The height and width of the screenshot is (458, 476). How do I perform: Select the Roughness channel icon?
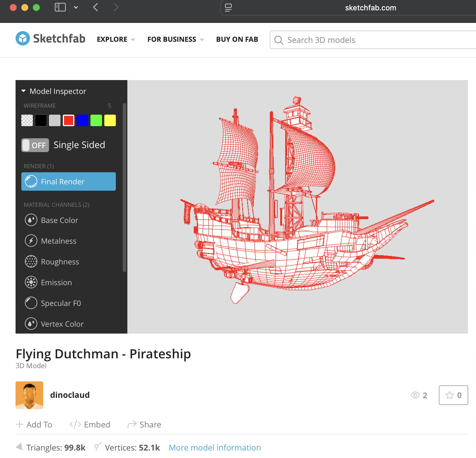pos(31,262)
